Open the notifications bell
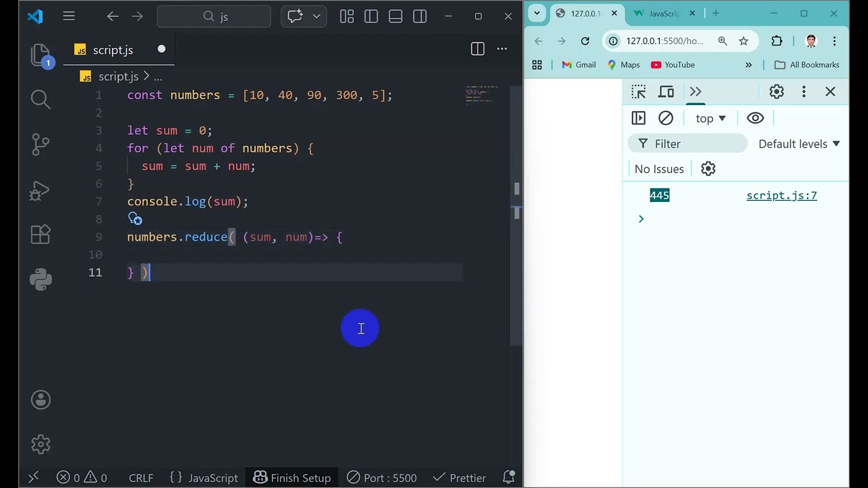 (509, 478)
